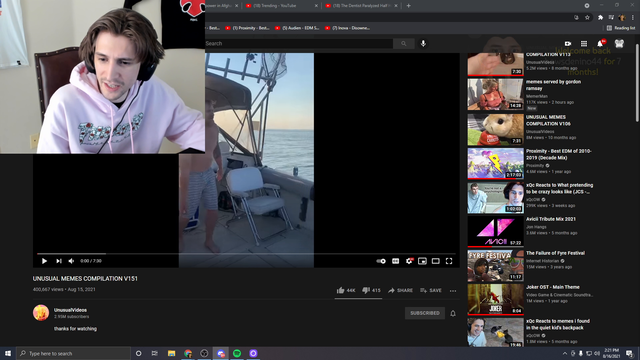Switch to theater mode

(x=436, y=261)
